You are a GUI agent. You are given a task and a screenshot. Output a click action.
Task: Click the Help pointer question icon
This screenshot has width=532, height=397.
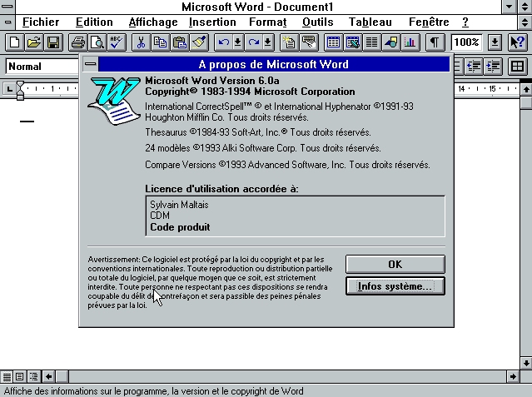coord(517,42)
